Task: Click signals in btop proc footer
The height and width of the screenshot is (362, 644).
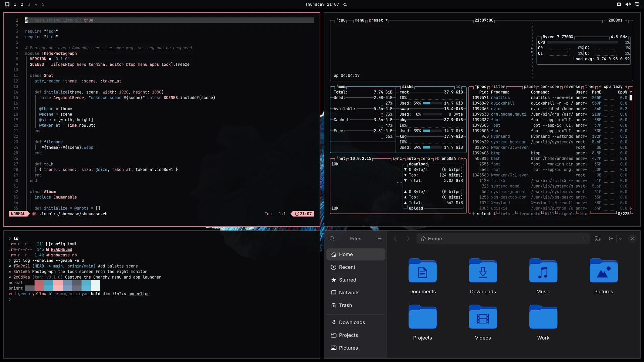Action: click(x=567, y=214)
